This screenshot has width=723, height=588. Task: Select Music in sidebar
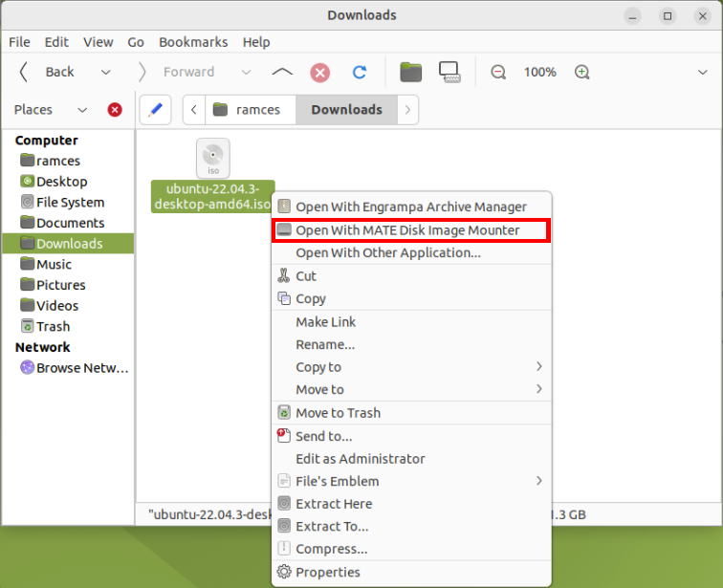click(x=68, y=265)
